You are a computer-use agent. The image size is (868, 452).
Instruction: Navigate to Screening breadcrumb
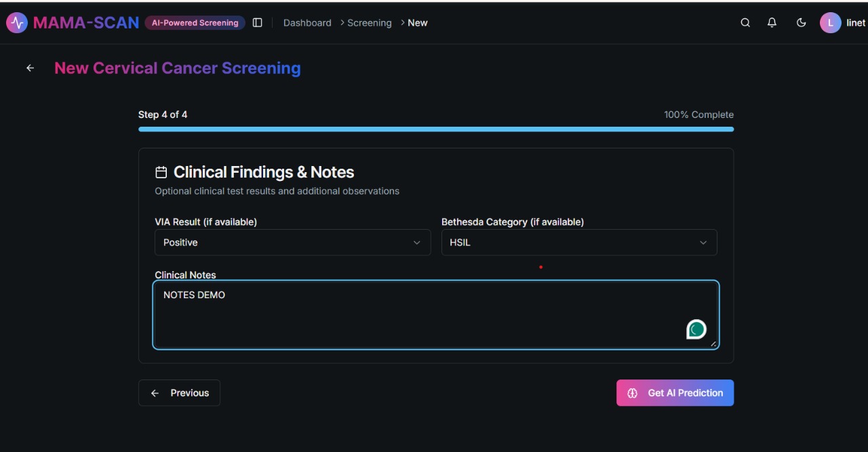click(369, 22)
